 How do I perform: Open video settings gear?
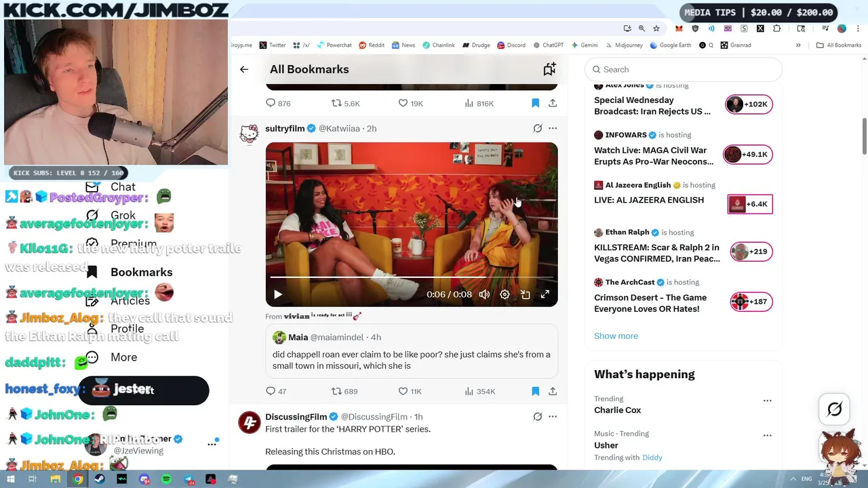505,294
